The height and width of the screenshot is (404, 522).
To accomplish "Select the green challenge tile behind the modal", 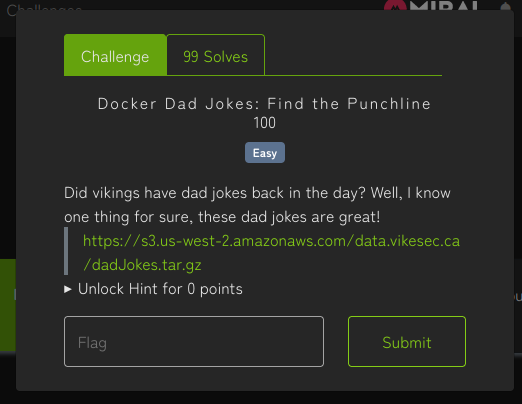I will (8, 305).
